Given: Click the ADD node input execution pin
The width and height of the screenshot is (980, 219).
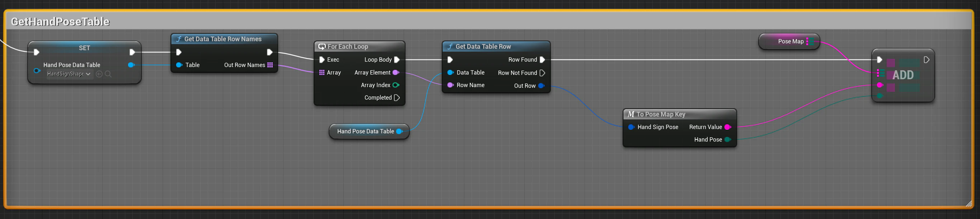Looking at the screenshot, I should (x=879, y=60).
